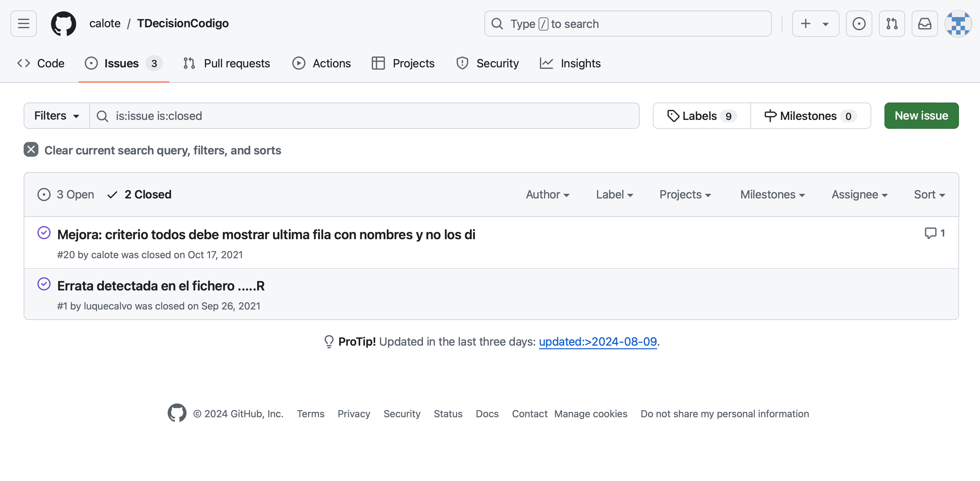Screen dimensions: 980x481
Task: Expand the Assignee filter dropdown
Action: point(859,195)
